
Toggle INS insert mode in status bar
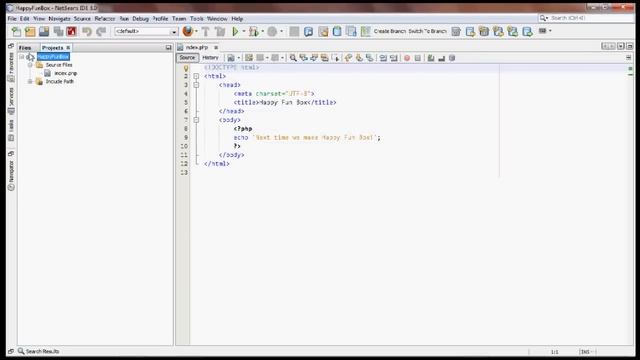point(585,351)
